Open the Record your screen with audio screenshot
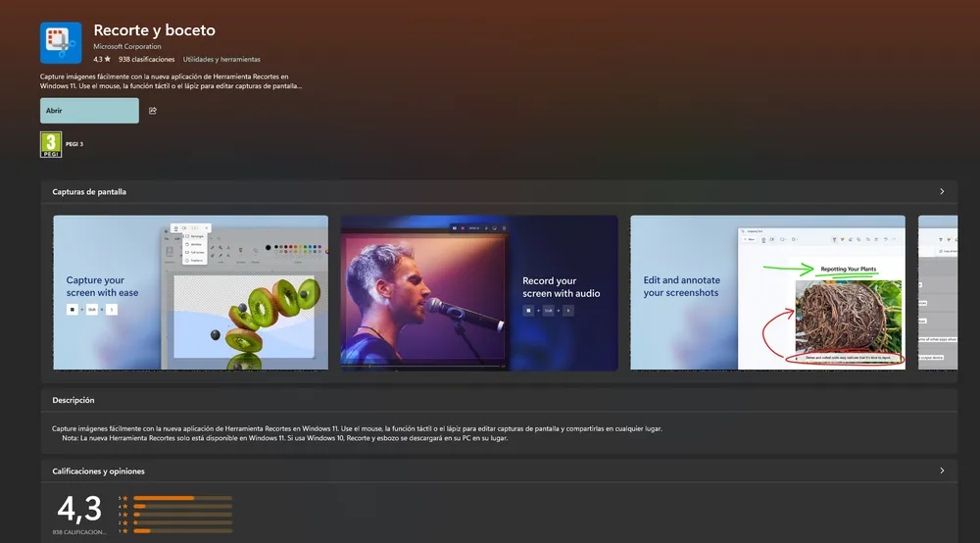 point(479,293)
